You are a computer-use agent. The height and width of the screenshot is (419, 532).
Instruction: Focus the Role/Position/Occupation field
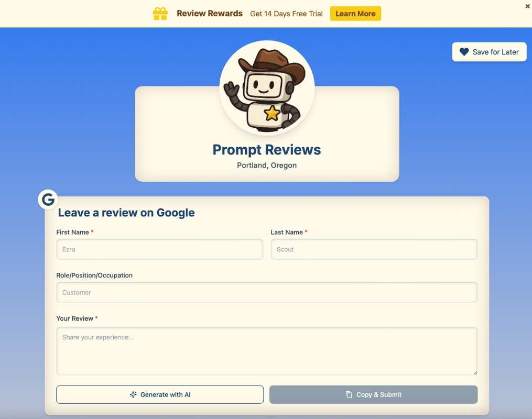click(x=267, y=292)
